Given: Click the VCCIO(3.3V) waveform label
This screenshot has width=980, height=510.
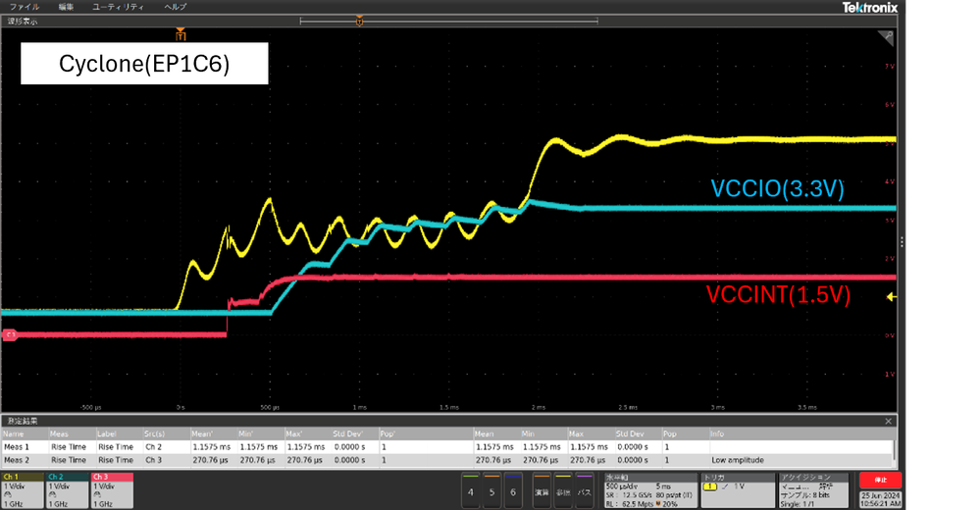Looking at the screenshot, I should click(x=778, y=188).
